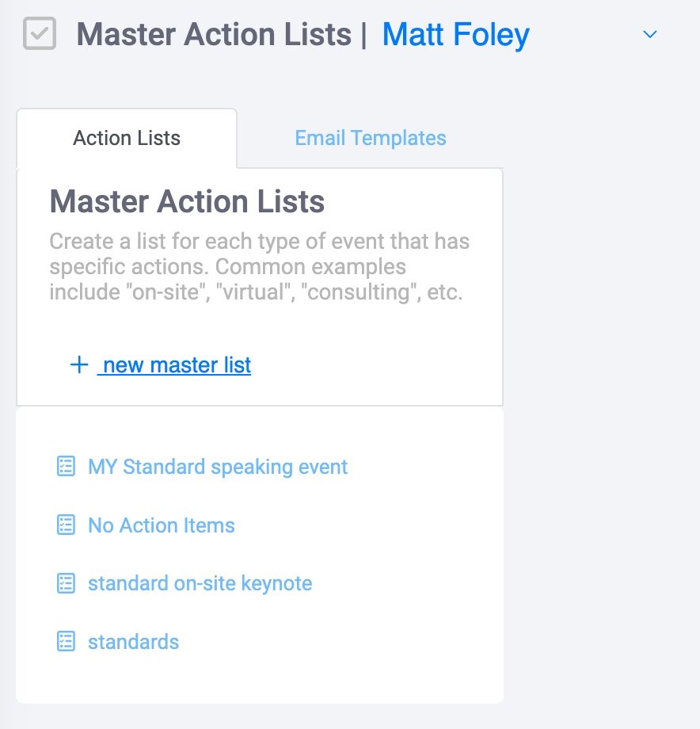
Task: Click the Master Action Lists panel heading
Action: point(187,201)
